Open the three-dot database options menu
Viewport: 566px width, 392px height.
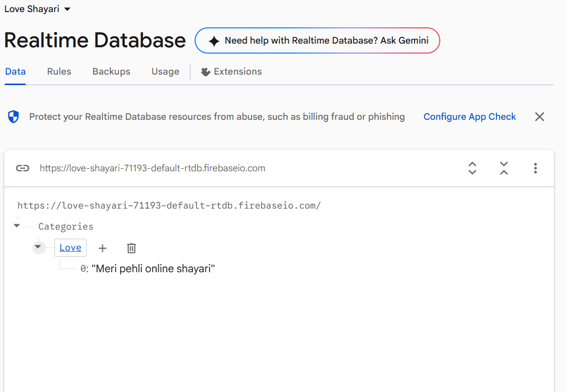coord(535,168)
